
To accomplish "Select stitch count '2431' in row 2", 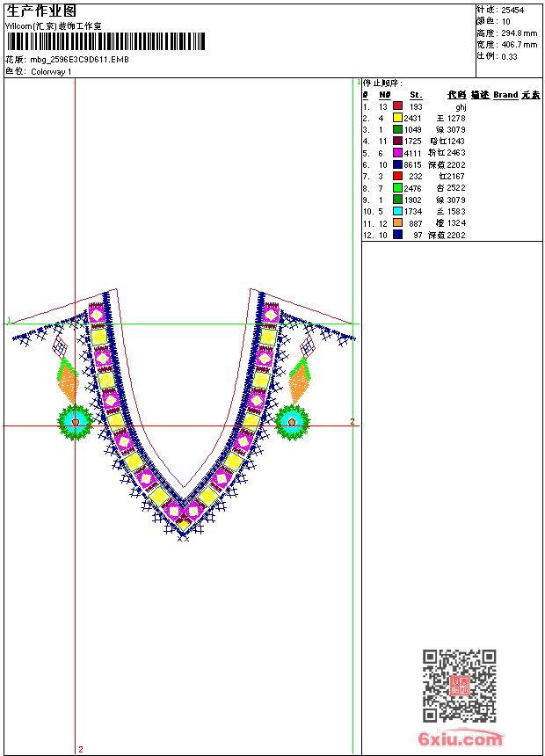I will click(412, 118).
